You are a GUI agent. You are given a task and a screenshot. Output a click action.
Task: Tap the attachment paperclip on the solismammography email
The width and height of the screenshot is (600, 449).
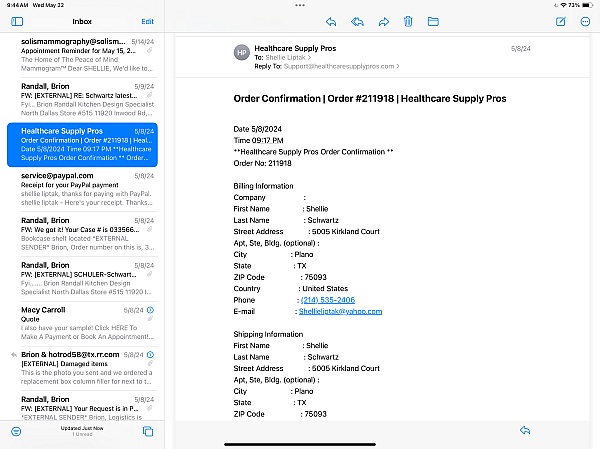click(x=150, y=50)
